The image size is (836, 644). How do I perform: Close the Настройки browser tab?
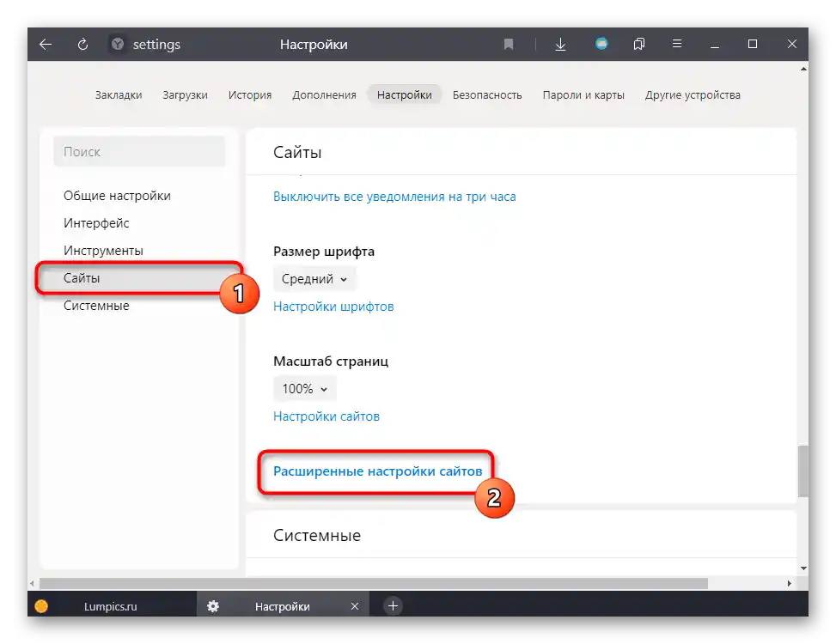[x=355, y=606]
